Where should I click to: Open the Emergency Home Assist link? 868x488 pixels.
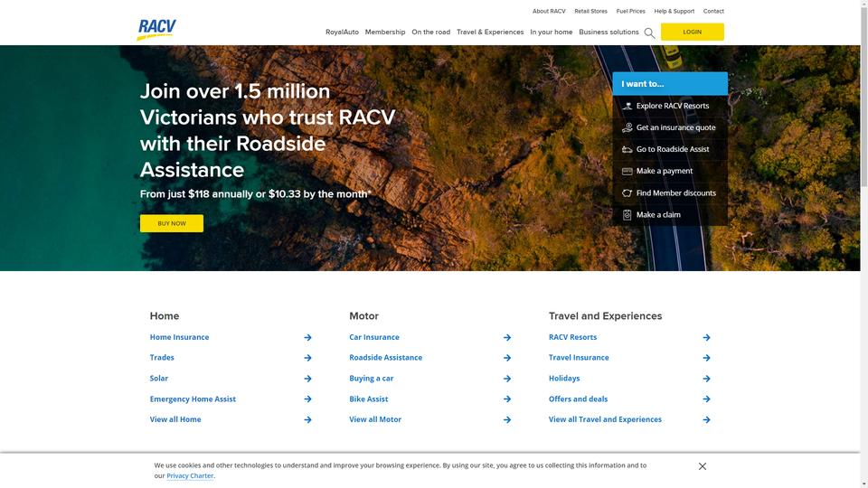(193, 399)
